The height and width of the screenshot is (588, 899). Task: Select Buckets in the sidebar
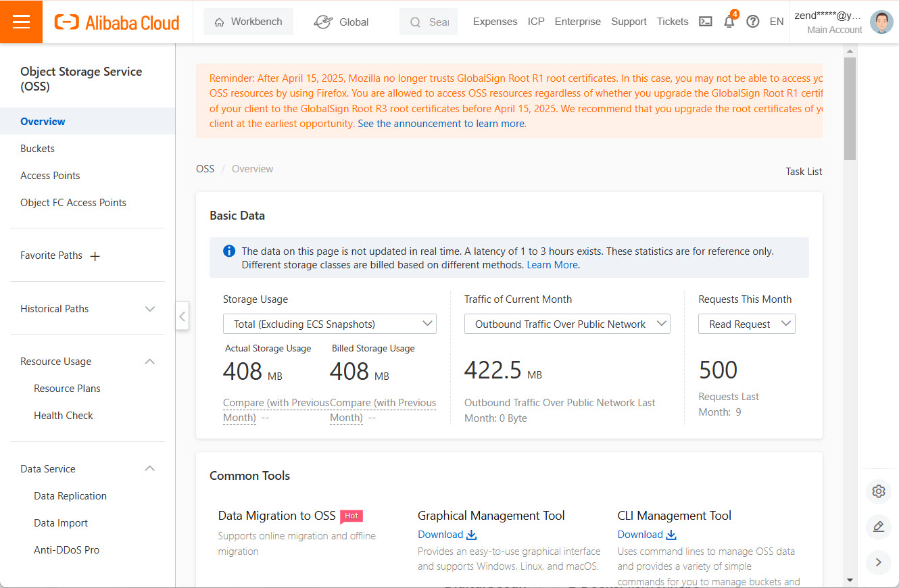(x=38, y=149)
